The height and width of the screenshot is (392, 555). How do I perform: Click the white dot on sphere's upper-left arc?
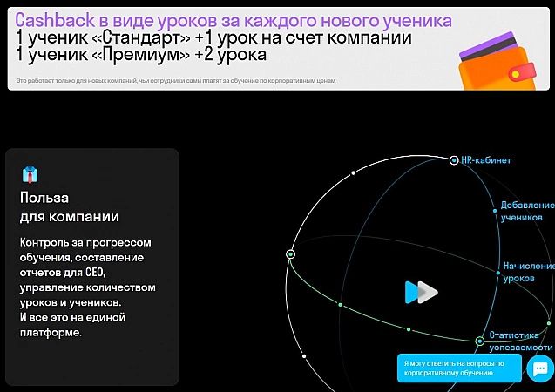tap(353, 173)
